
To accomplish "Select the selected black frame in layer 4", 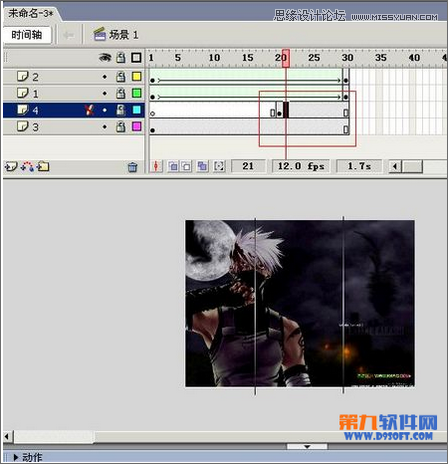I will click(x=286, y=110).
